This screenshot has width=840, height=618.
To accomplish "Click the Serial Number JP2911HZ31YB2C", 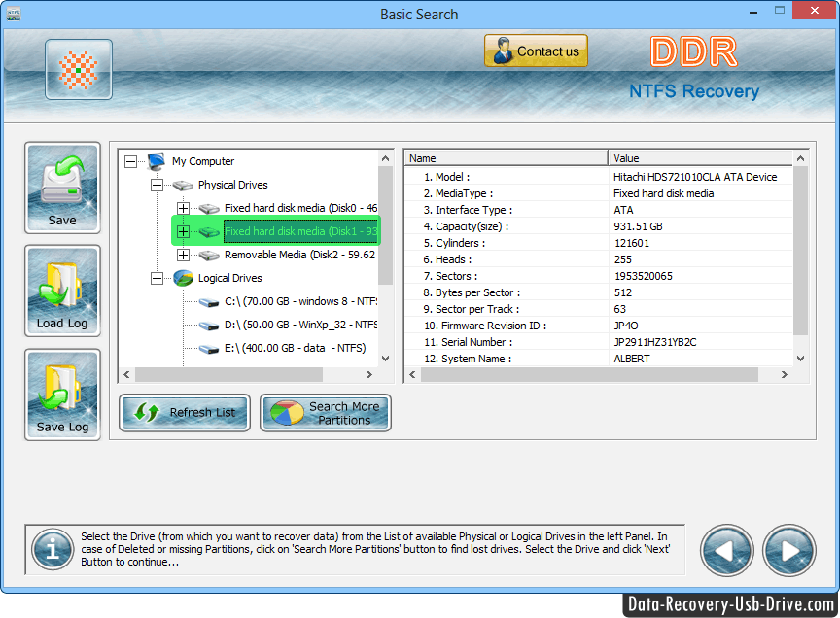I will 655,342.
